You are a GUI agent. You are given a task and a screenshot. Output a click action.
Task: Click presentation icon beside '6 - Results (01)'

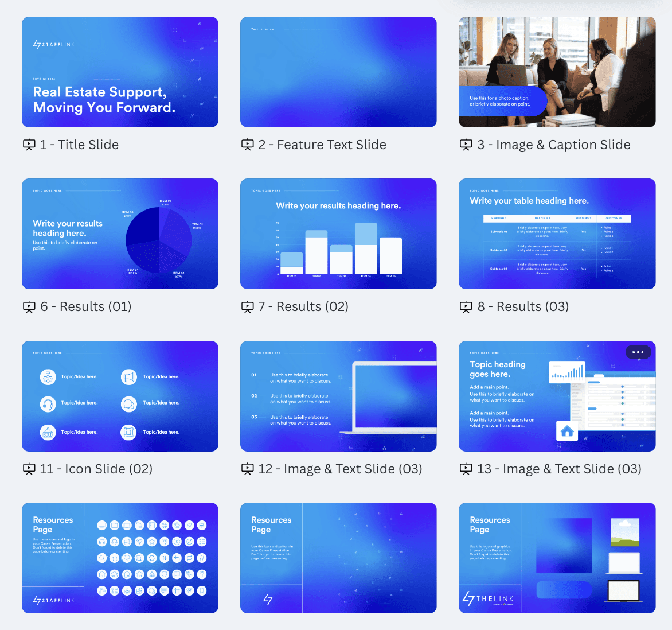coord(29,307)
